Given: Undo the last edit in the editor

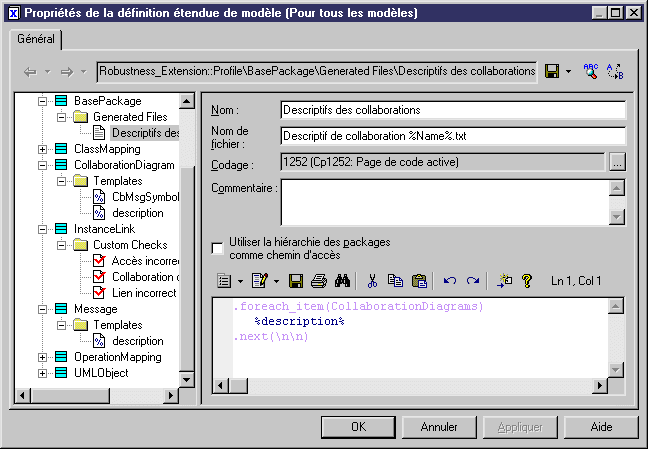Looking at the screenshot, I should click(450, 282).
